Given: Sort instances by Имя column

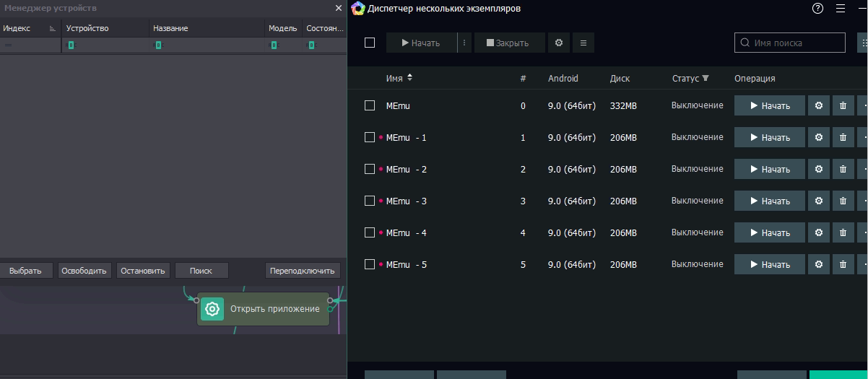Looking at the screenshot, I should (x=399, y=78).
